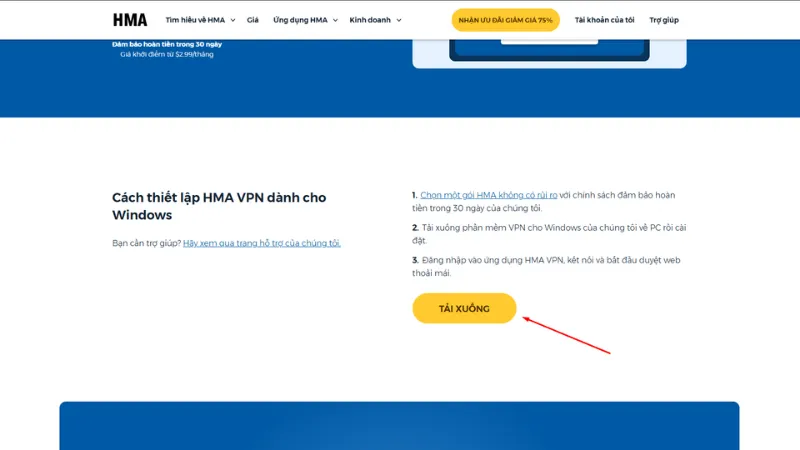Image resolution: width=800 pixels, height=450 pixels.
Task: Open link Chọn một gói HMA không có rủi ro
Action: (489, 195)
